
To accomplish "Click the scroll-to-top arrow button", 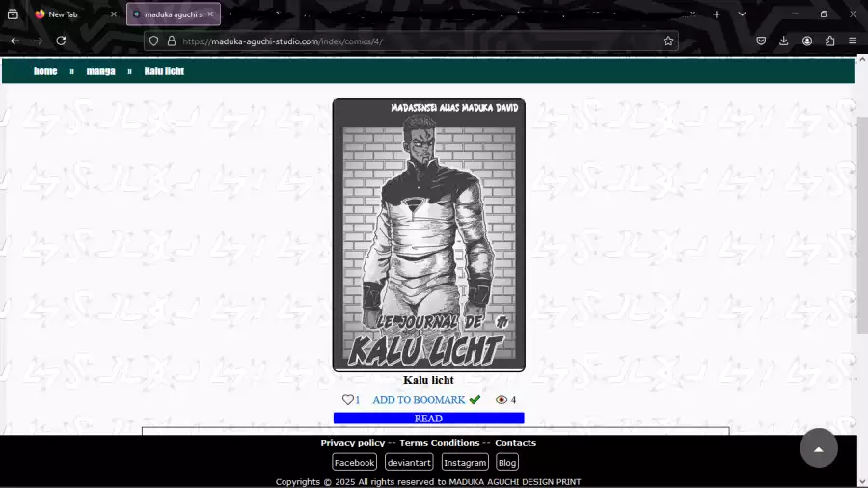I will tap(818, 448).
